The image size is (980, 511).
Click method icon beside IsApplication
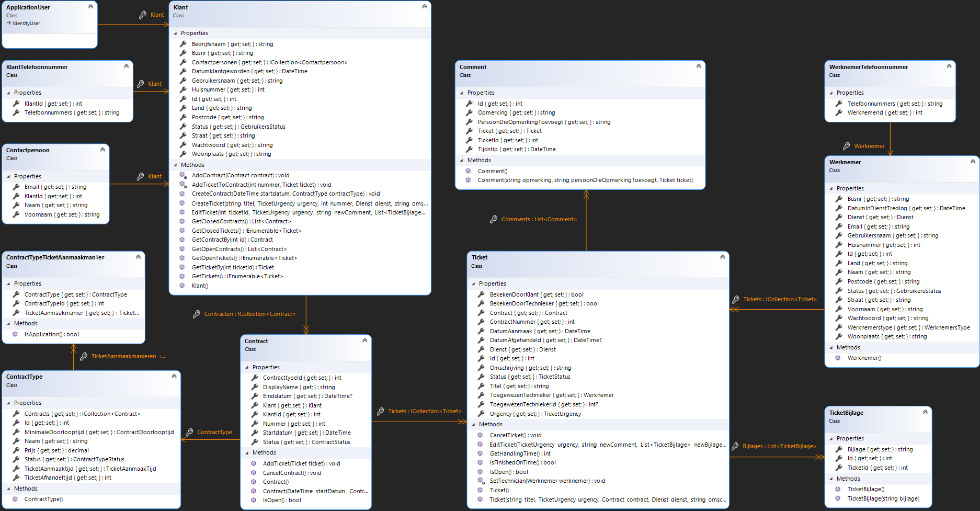(x=15, y=334)
